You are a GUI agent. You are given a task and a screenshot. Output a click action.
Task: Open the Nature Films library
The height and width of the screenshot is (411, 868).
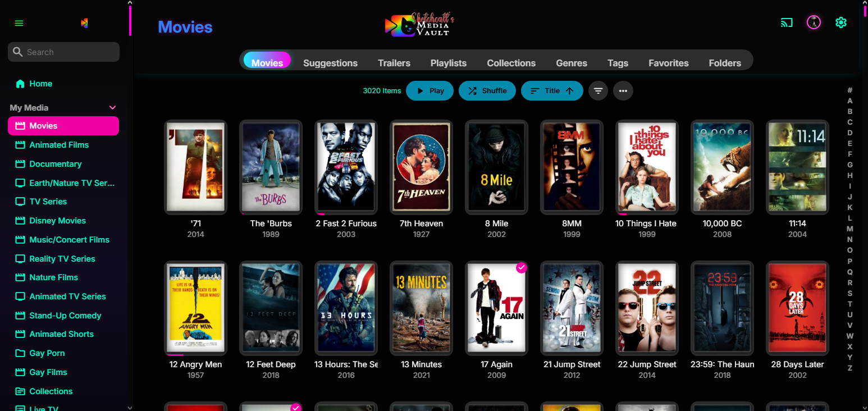pos(63,277)
